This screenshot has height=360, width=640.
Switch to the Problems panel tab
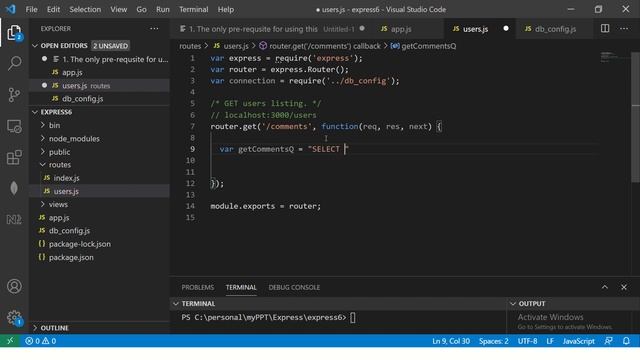198,287
